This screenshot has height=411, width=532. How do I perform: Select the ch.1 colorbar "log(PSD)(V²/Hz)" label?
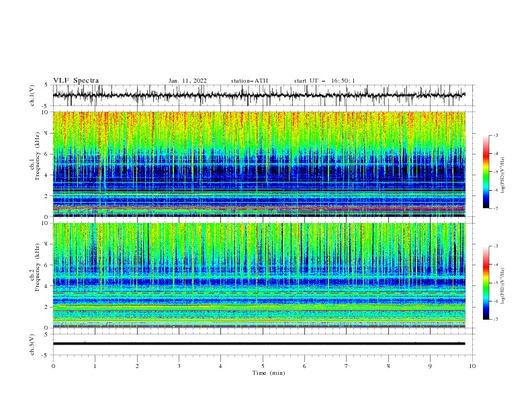point(503,175)
